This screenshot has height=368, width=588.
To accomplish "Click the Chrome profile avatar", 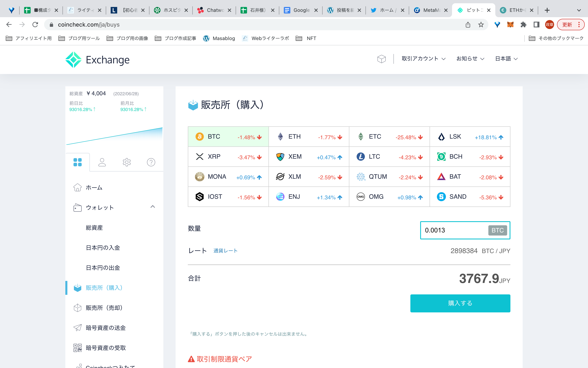I will [549, 25].
